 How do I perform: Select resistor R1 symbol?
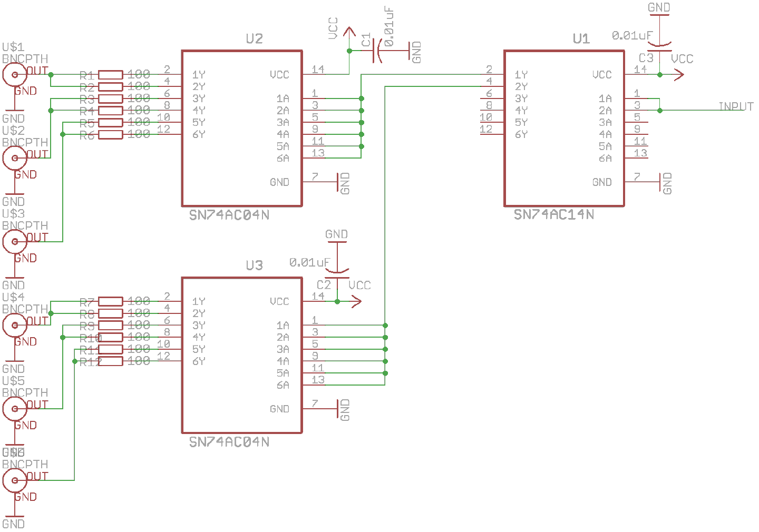(x=111, y=75)
